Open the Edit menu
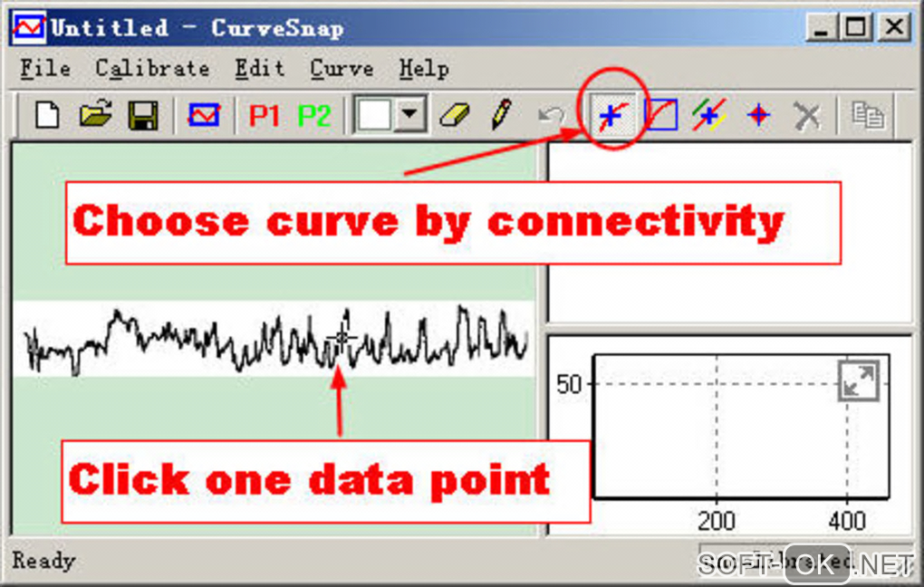This screenshot has width=924, height=587. pos(260,68)
